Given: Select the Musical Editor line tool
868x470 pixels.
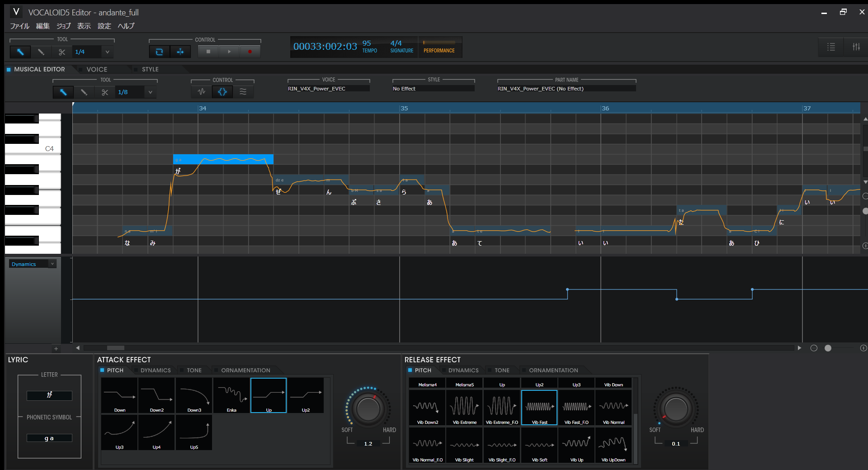Looking at the screenshot, I should point(84,92).
